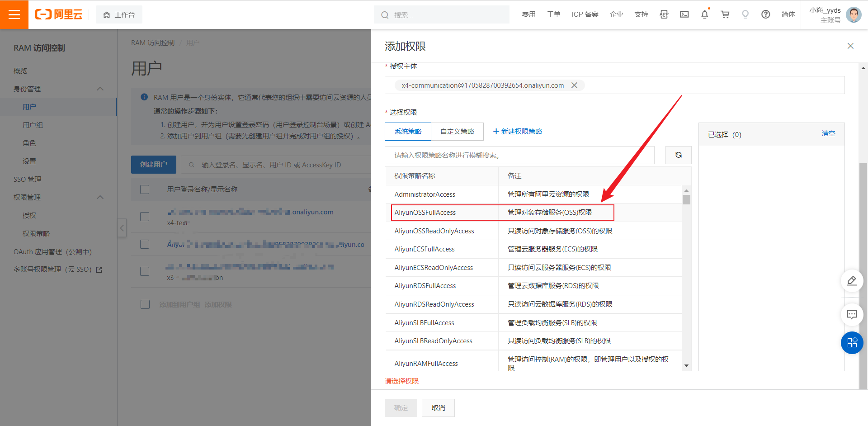
Task: Click the 确定 confirm button
Action: [401, 408]
